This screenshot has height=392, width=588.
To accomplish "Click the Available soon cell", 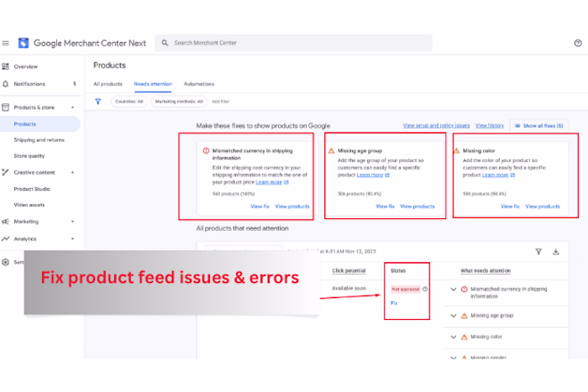I will (x=349, y=288).
